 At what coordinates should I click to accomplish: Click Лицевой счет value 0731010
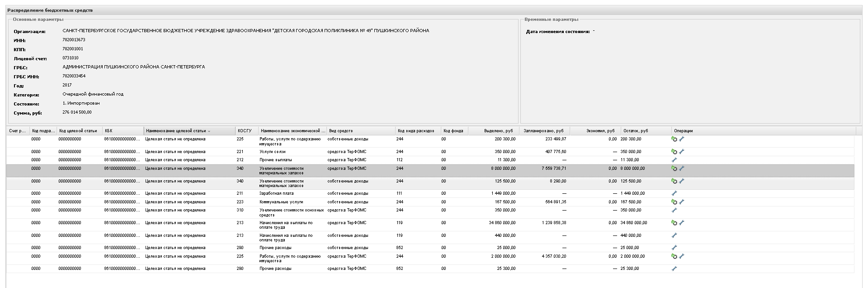click(x=71, y=58)
